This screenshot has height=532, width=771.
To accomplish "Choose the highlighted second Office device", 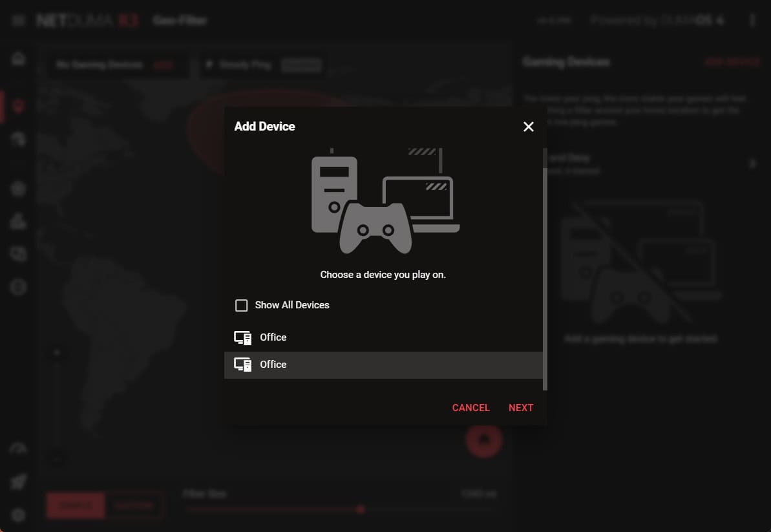I will pyautogui.click(x=273, y=365).
